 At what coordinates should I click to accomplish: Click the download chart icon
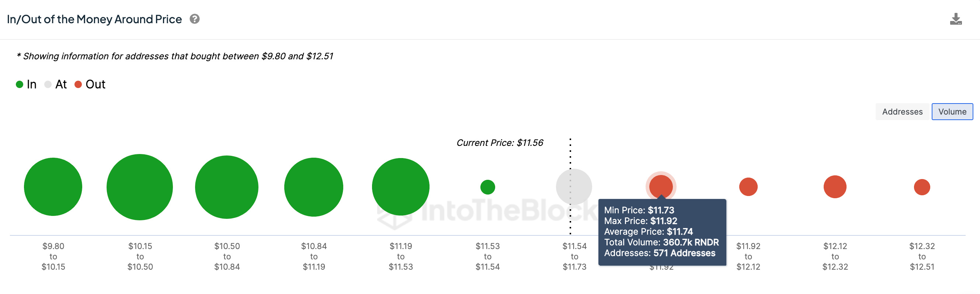point(955,19)
